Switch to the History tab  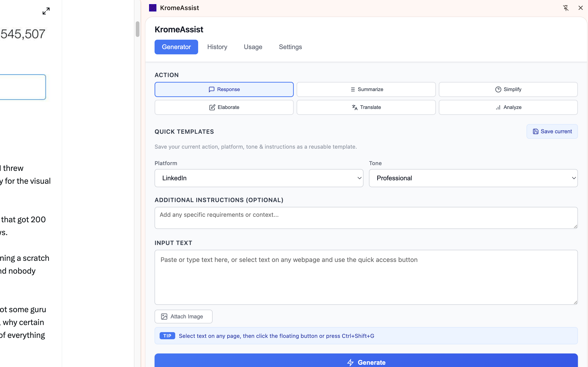tap(217, 47)
